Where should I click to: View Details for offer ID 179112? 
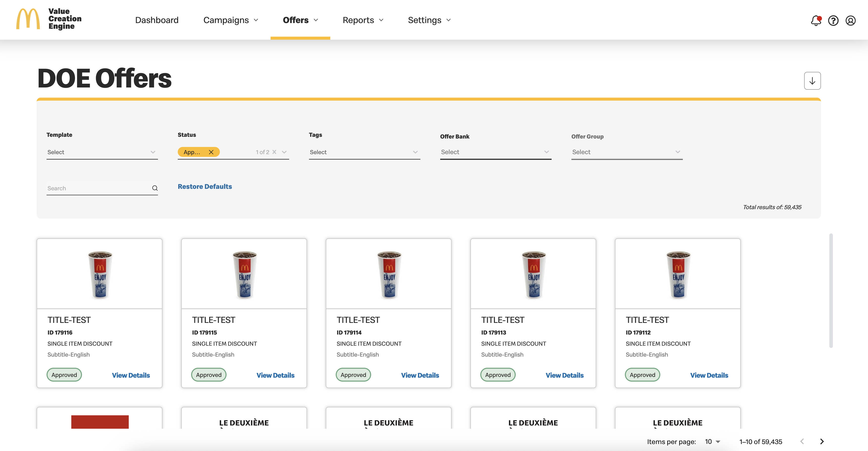point(709,375)
